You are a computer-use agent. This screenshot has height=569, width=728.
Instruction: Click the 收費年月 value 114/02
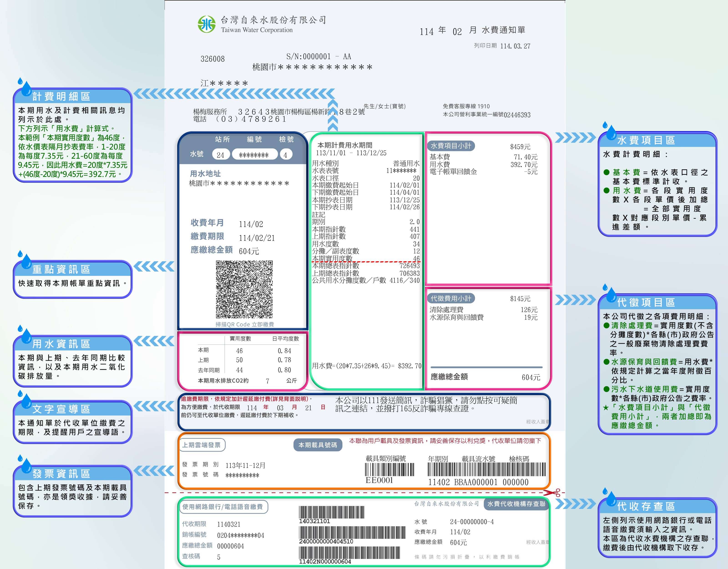[x=251, y=224]
